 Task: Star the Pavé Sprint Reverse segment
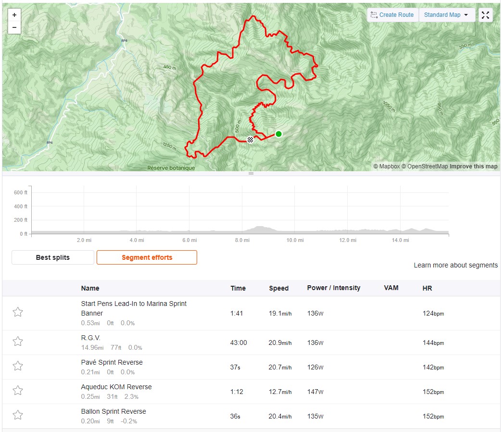(18, 366)
